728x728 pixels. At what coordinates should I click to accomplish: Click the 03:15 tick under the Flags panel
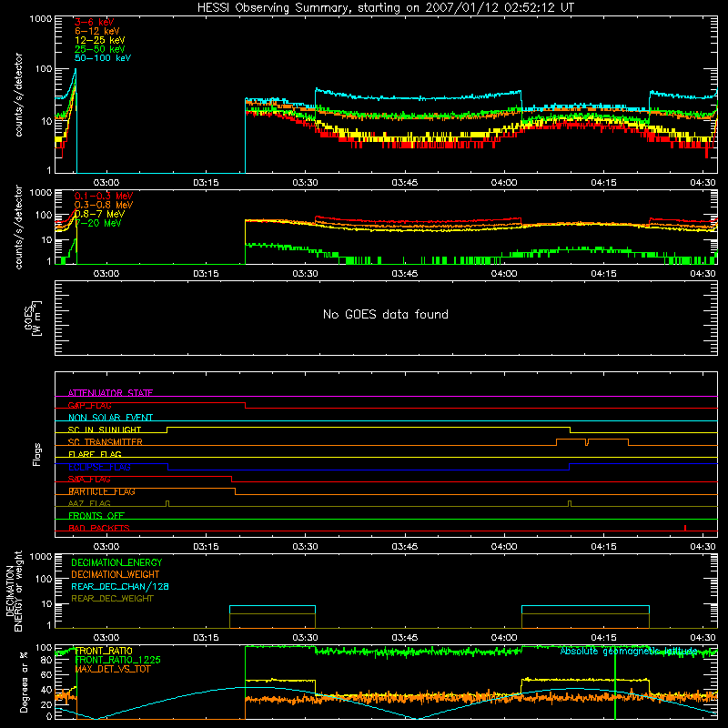pos(206,547)
